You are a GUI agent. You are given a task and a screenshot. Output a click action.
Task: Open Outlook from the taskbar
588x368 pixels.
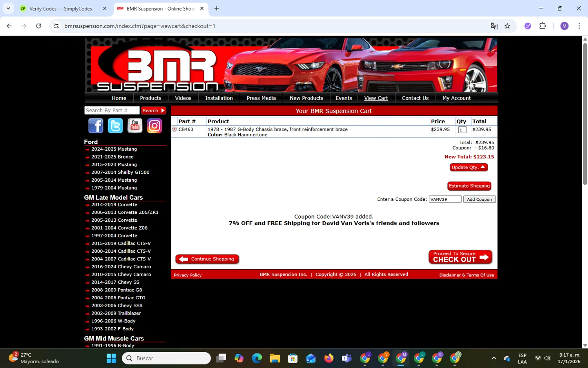311,358
